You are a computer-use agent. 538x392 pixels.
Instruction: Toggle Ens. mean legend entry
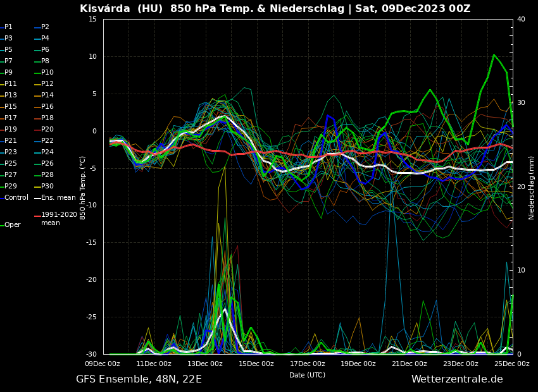(x=58, y=198)
